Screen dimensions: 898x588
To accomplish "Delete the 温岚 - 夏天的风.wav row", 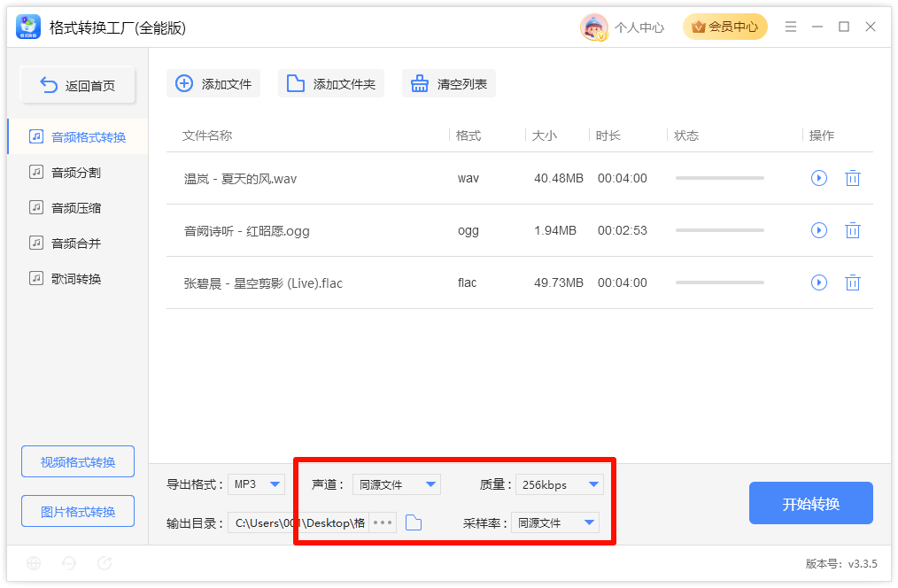I will (852, 178).
